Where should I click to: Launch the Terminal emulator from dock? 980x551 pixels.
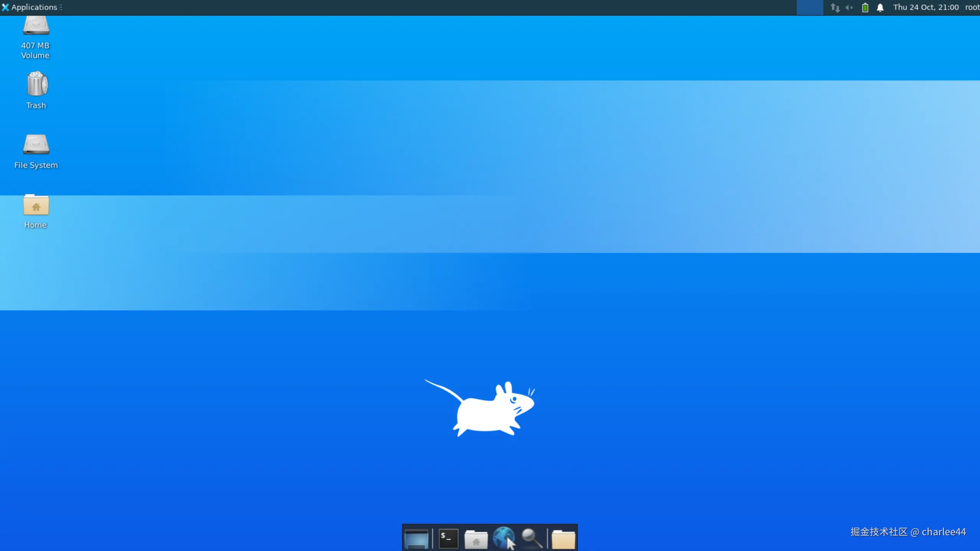pyautogui.click(x=448, y=538)
